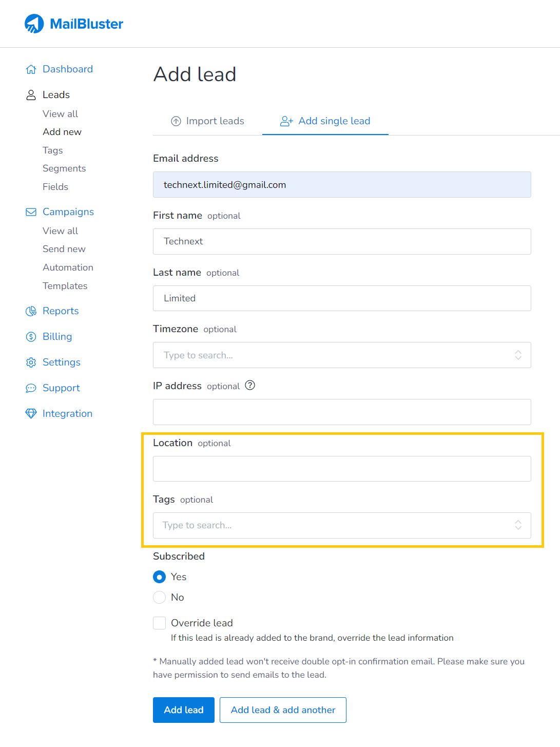Select the Add single lead tab
The image size is (560, 747).
pyautogui.click(x=325, y=121)
